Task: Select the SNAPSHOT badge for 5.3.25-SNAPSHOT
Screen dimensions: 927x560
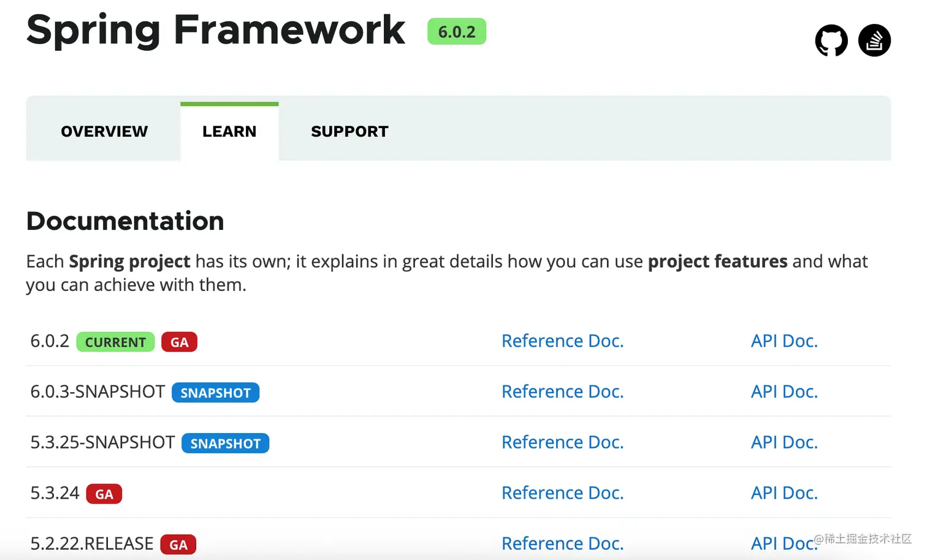Action: [225, 443]
